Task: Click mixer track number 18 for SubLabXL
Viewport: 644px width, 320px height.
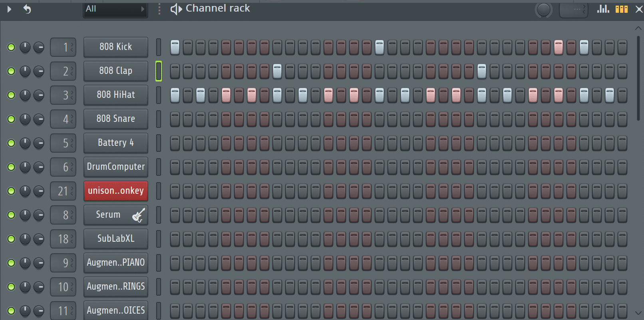Action: pyautogui.click(x=63, y=239)
